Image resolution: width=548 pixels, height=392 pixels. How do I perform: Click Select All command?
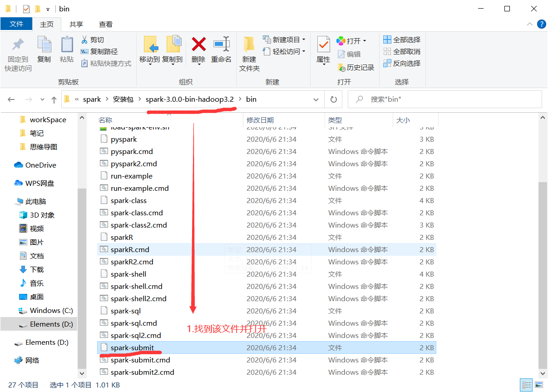[402, 40]
